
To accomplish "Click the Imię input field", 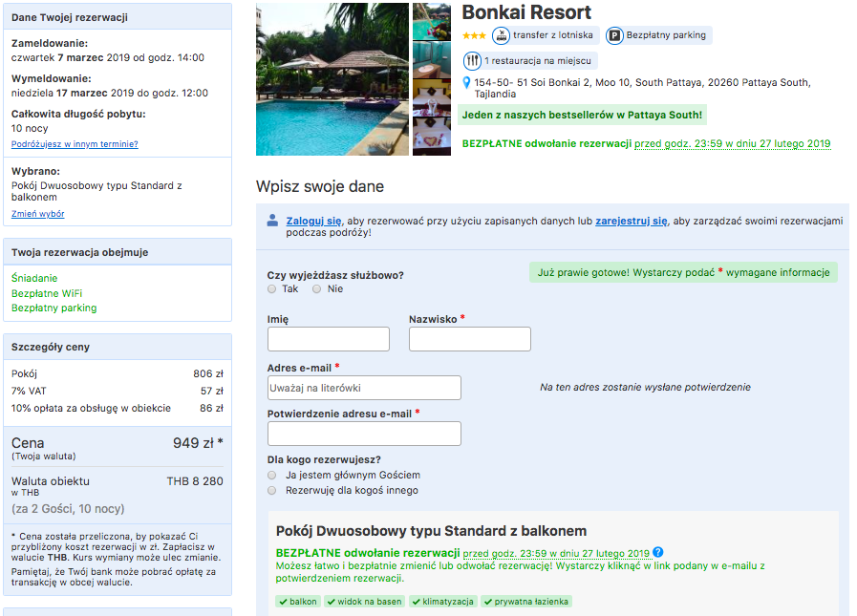I will 329,339.
